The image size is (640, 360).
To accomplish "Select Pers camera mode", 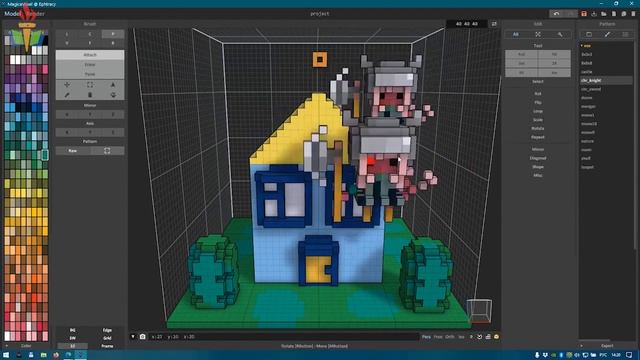I will [x=426, y=337].
